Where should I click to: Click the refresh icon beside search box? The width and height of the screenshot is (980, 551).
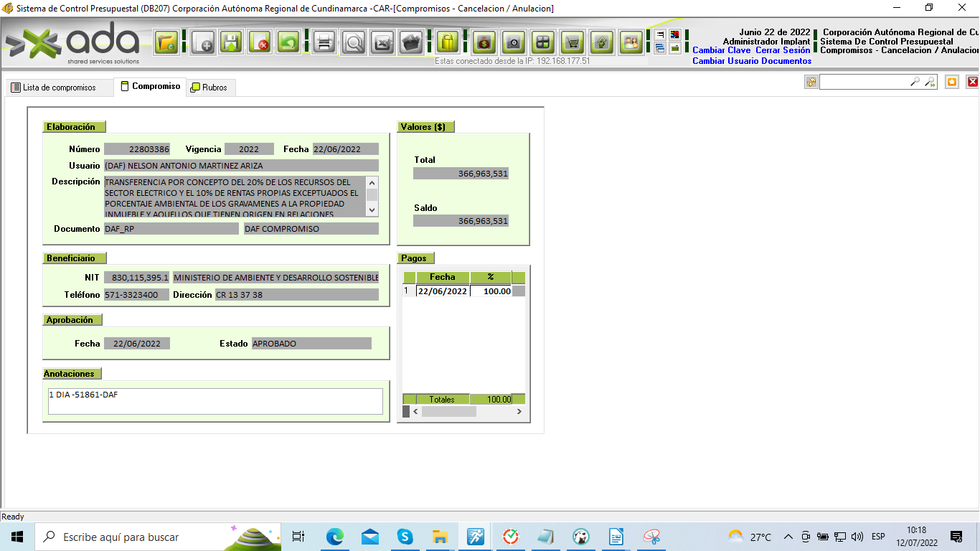[x=811, y=82]
